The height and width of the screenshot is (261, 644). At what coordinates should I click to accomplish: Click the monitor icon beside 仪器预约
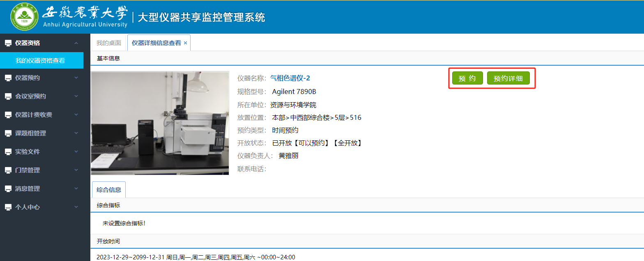point(8,78)
